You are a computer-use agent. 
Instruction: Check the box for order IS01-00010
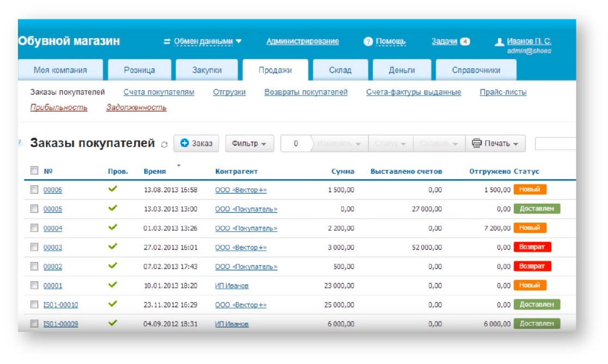coord(34,304)
